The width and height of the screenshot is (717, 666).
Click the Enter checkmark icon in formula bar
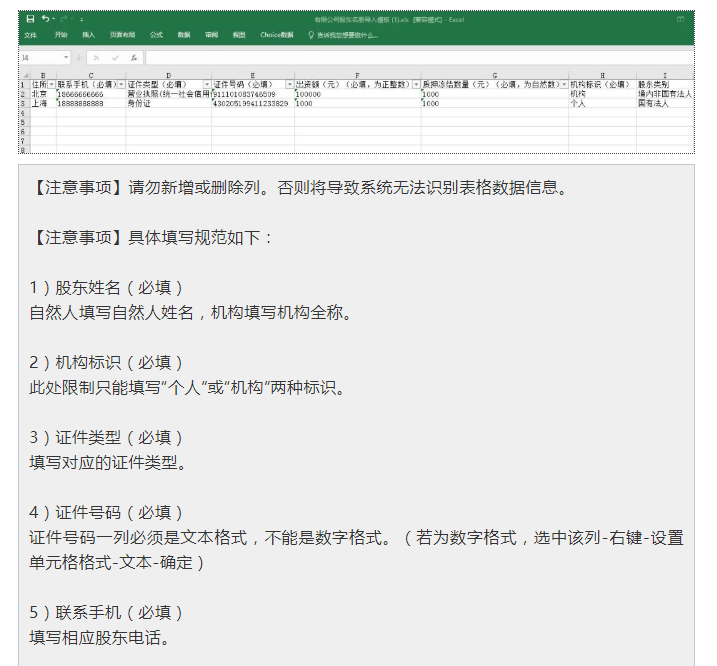pyautogui.click(x=115, y=58)
